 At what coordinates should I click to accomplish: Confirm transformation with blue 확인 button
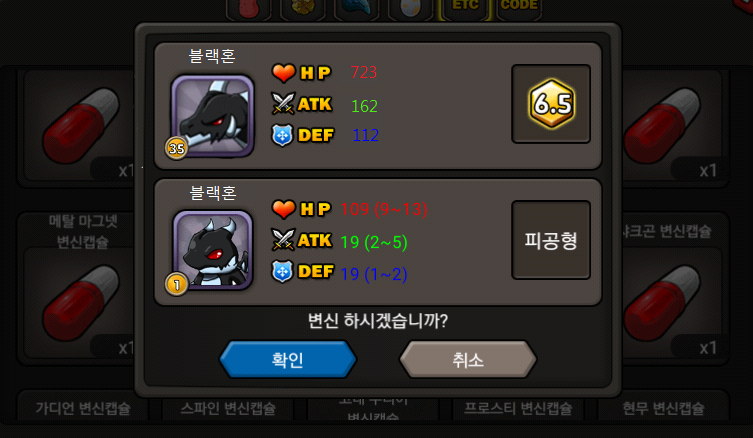[288, 359]
